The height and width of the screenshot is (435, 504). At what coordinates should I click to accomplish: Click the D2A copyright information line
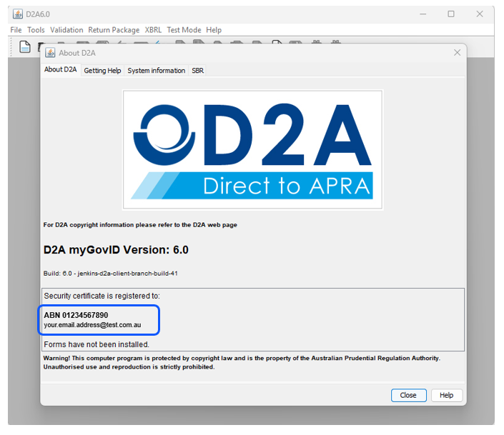[x=140, y=225]
